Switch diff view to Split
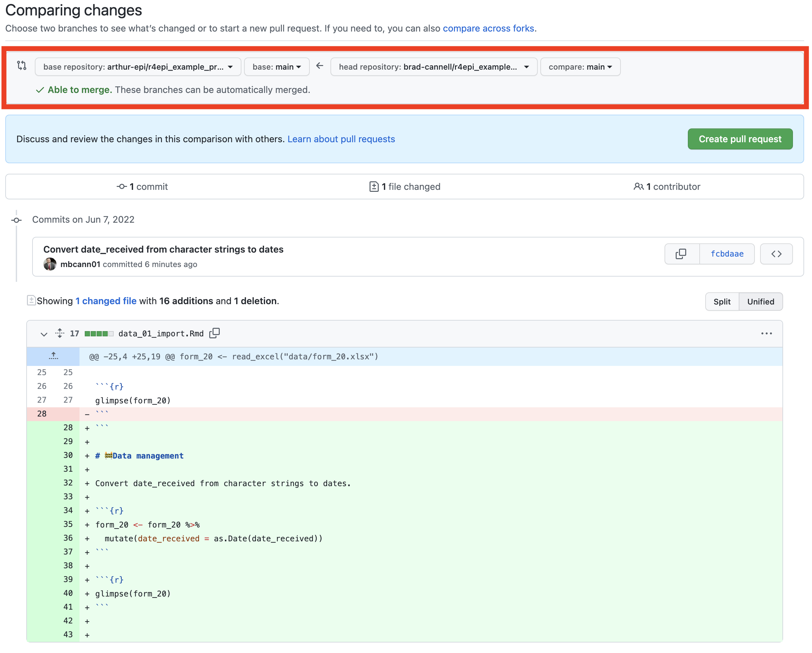The image size is (812, 653). pos(722,302)
